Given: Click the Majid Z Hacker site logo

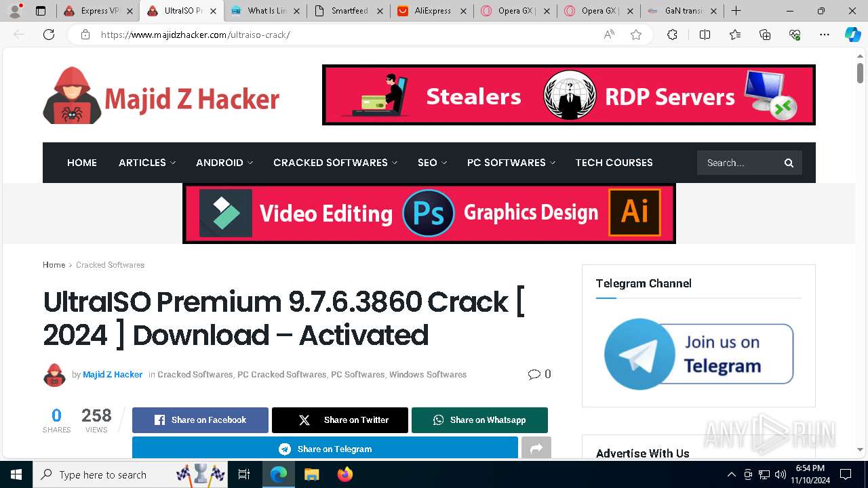Looking at the screenshot, I should [x=161, y=96].
